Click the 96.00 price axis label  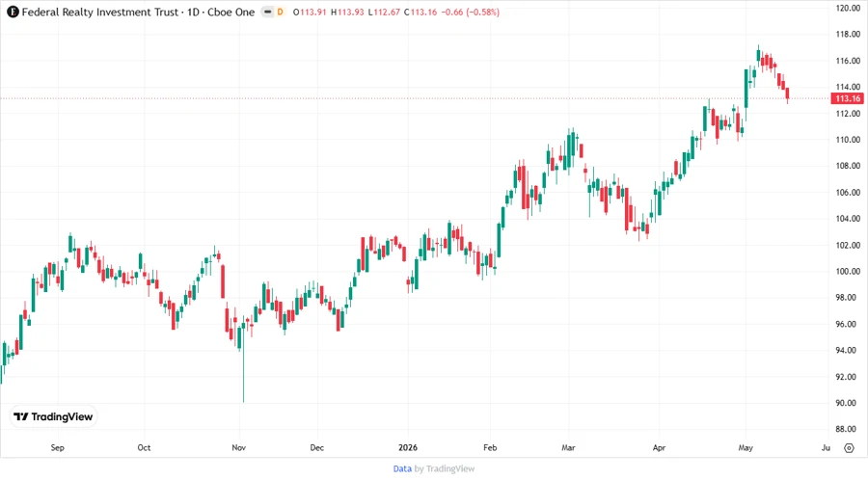coord(848,324)
